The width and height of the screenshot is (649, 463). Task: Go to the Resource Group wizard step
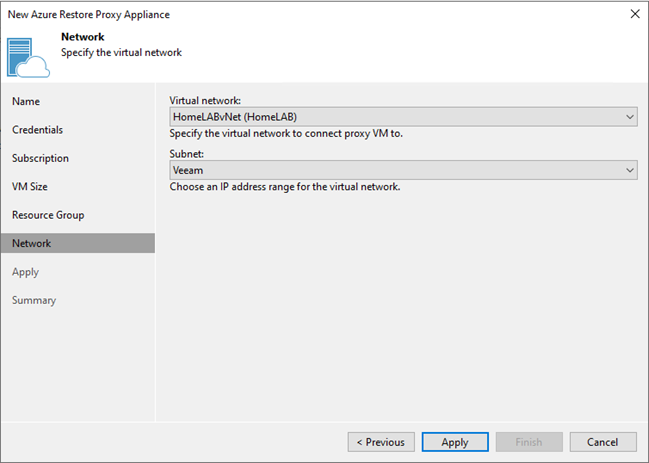48,215
